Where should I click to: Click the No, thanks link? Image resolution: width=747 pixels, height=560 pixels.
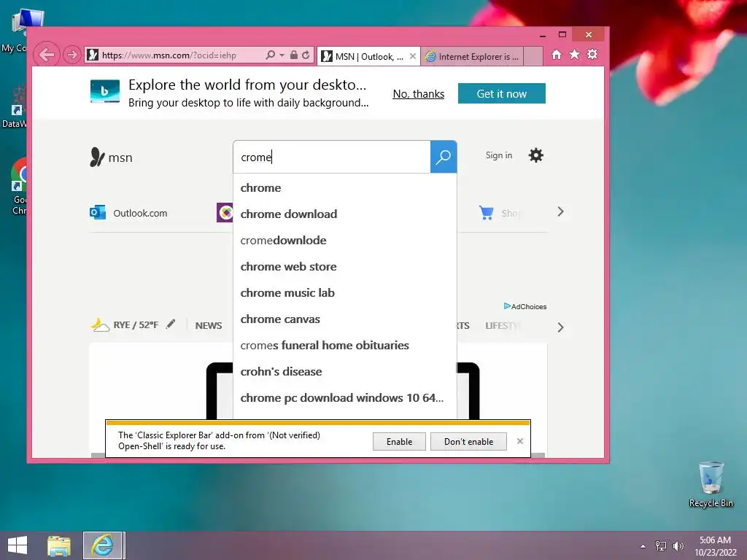pos(418,94)
